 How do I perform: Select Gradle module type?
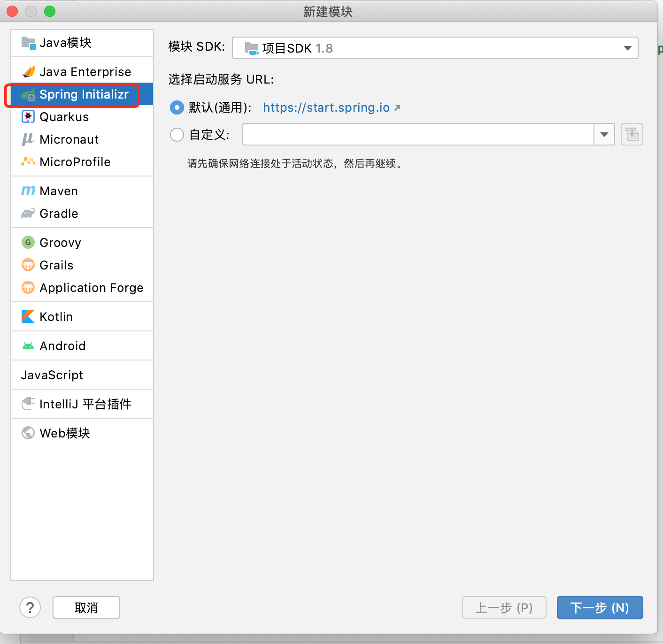pos(82,214)
